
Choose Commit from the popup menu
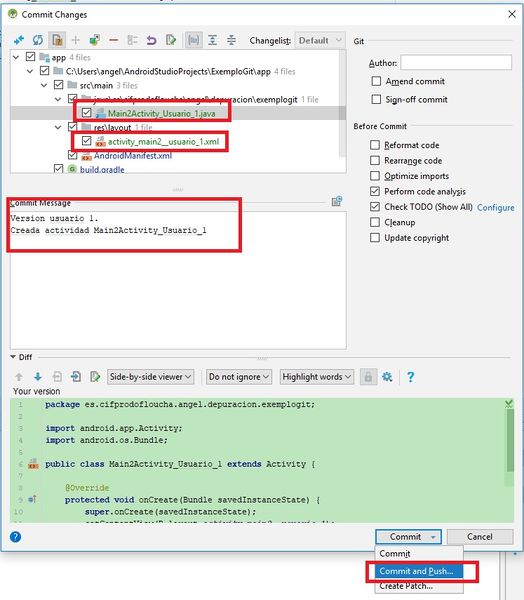click(418, 554)
